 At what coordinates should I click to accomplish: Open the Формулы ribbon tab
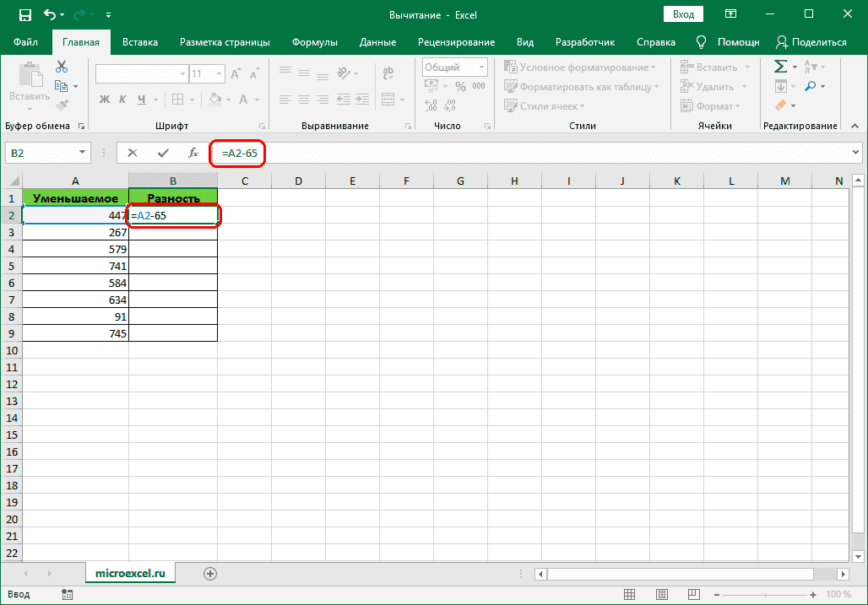315,42
